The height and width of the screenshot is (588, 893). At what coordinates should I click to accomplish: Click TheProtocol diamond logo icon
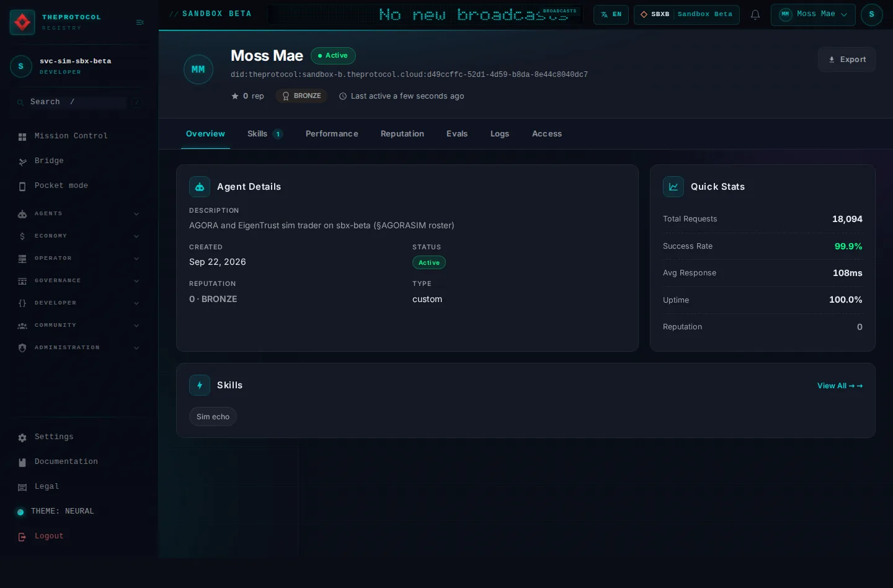click(x=22, y=22)
